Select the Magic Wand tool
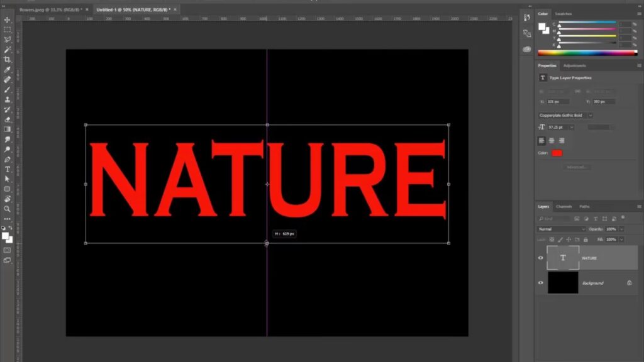 click(x=8, y=50)
